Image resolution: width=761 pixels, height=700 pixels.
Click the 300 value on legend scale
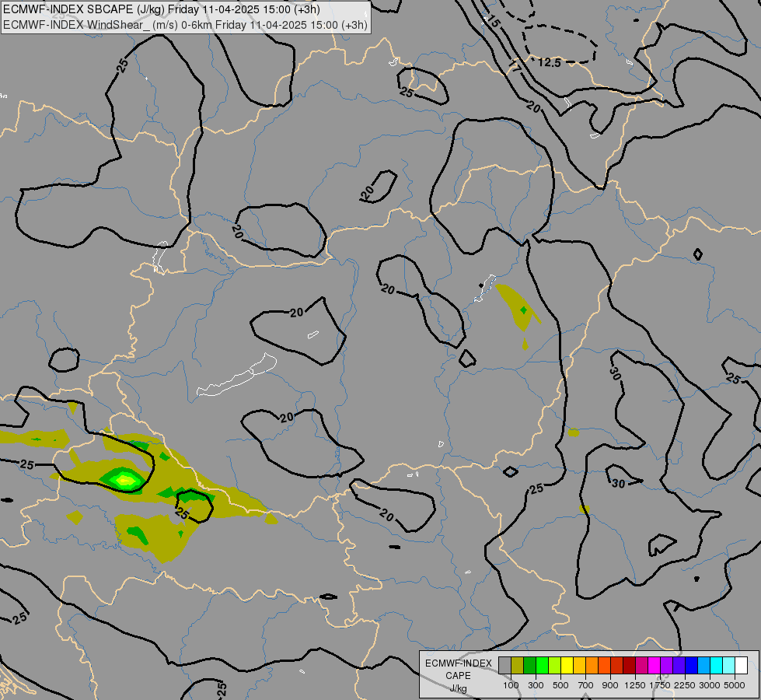tap(536, 685)
